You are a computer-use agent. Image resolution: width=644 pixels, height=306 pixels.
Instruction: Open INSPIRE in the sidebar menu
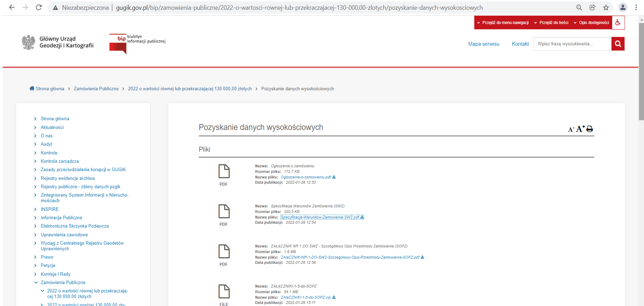point(50,209)
